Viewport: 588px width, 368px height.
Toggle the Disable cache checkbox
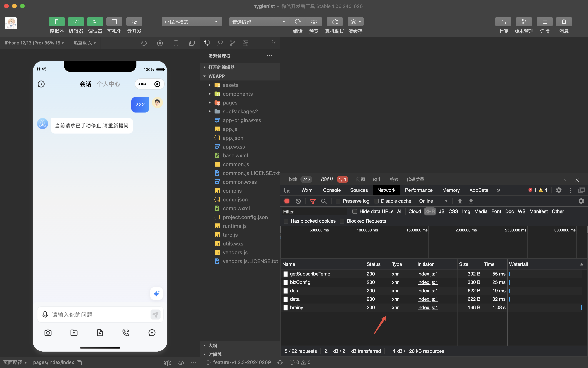pyautogui.click(x=376, y=201)
